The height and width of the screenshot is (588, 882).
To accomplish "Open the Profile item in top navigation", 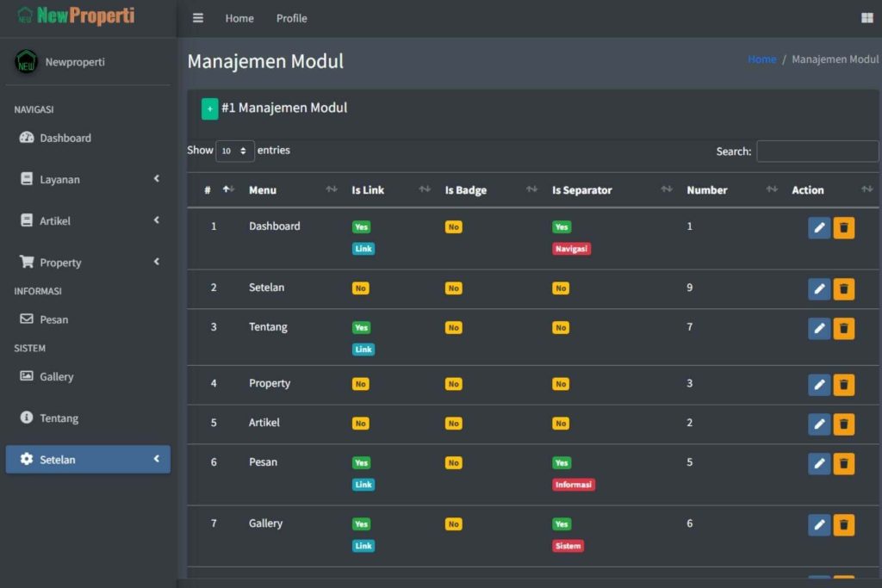I will 291,18.
